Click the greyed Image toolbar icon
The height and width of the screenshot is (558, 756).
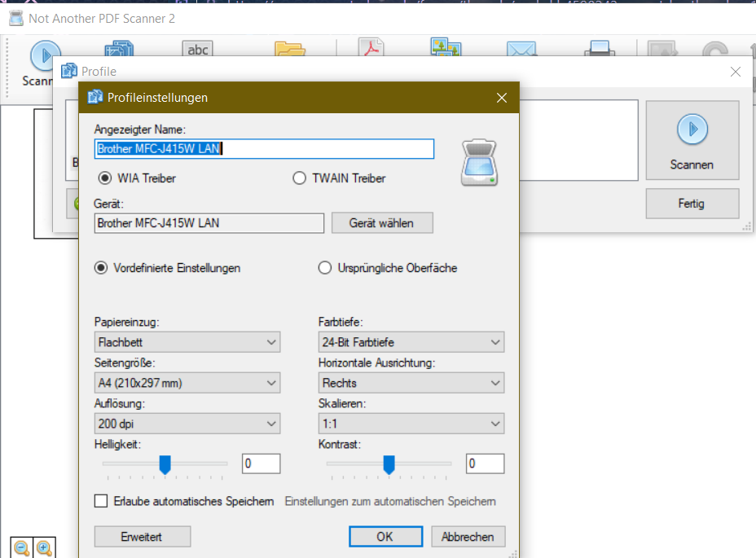pos(662,49)
